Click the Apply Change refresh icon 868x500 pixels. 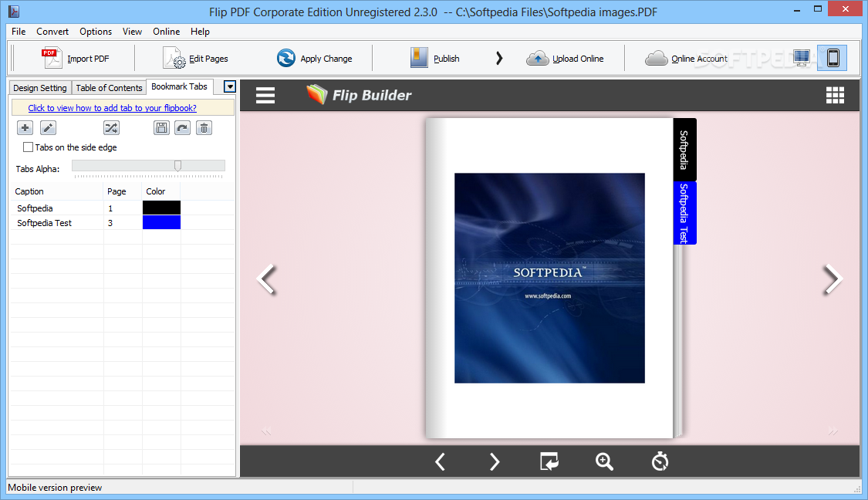[286, 58]
